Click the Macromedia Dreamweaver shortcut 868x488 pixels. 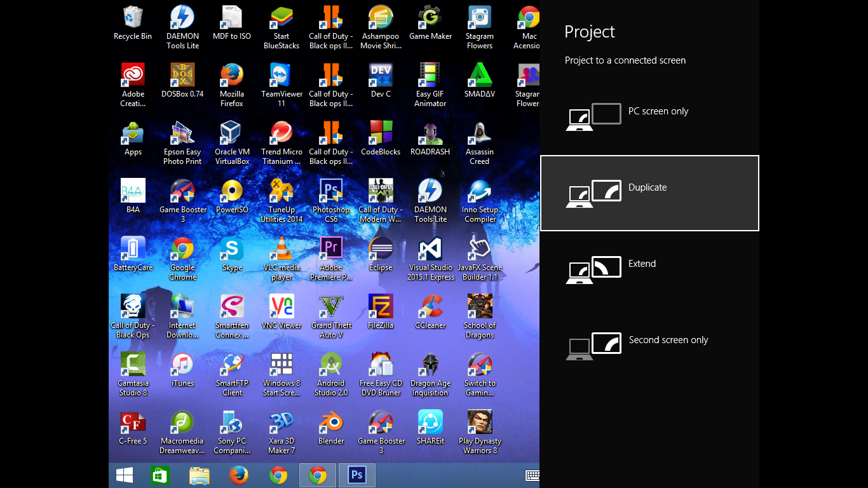point(182,432)
